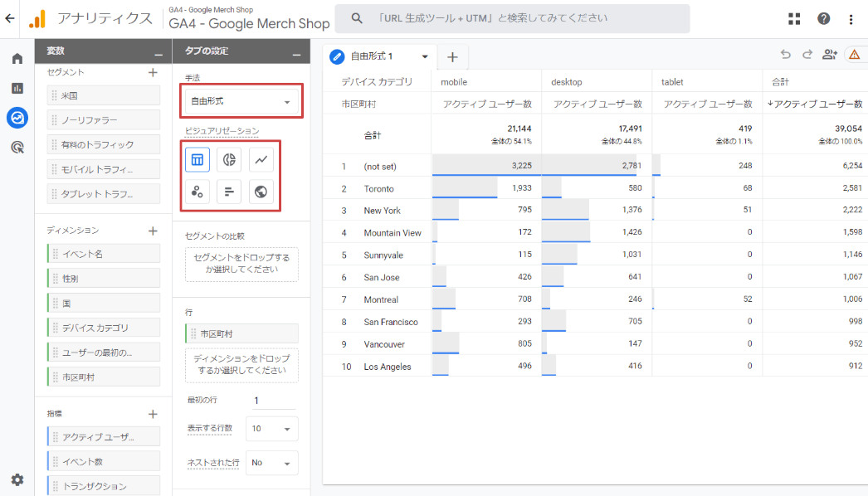Select the 性別 dimension
The height and width of the screenshot is (496, 868).
coord(104,279)
